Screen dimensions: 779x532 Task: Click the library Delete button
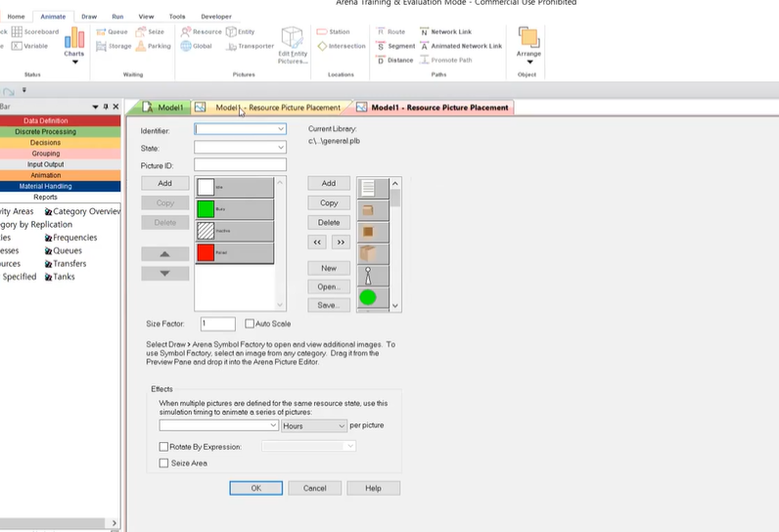tap(329, 222)
